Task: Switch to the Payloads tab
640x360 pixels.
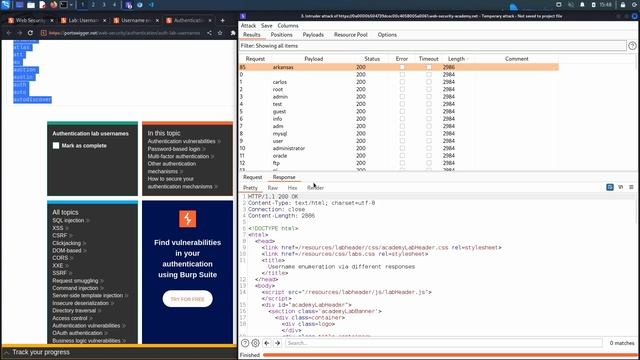Action: [x=313, y=35]
